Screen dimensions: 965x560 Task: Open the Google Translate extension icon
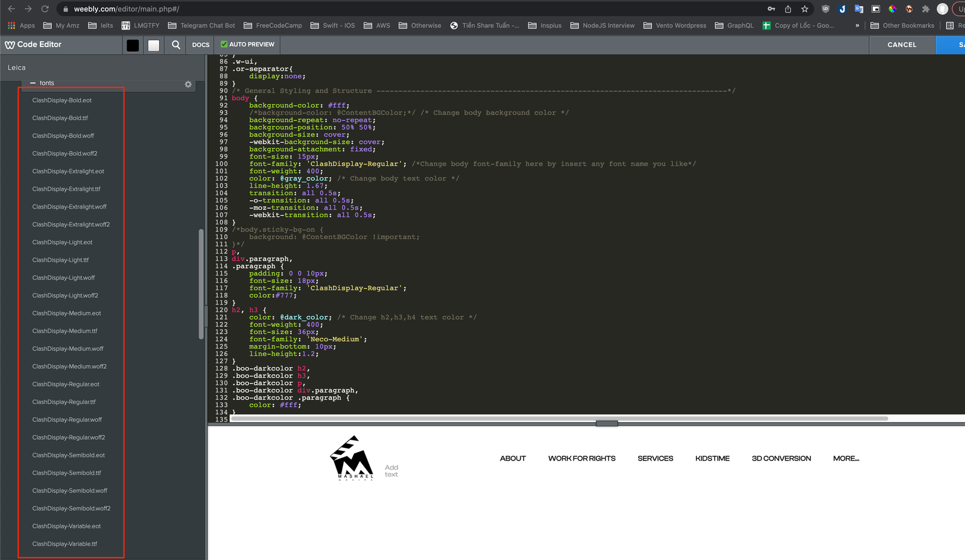[x=859, y=9]
